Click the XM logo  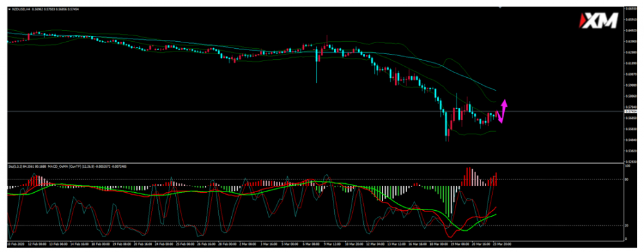click(x=598, y=21)
